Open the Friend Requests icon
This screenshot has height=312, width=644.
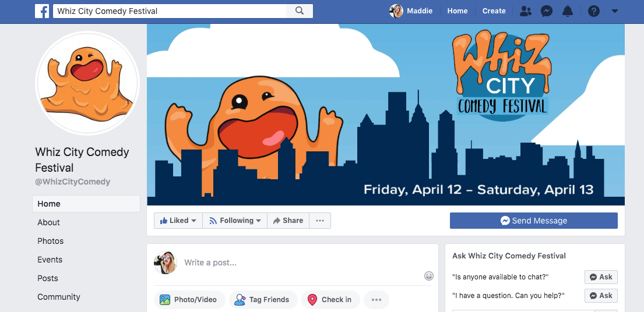pos(525,11)
